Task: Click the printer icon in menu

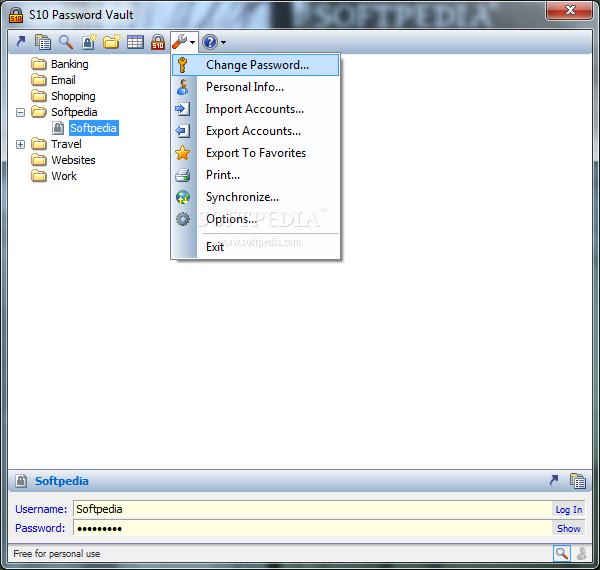Action: point(183,175)
